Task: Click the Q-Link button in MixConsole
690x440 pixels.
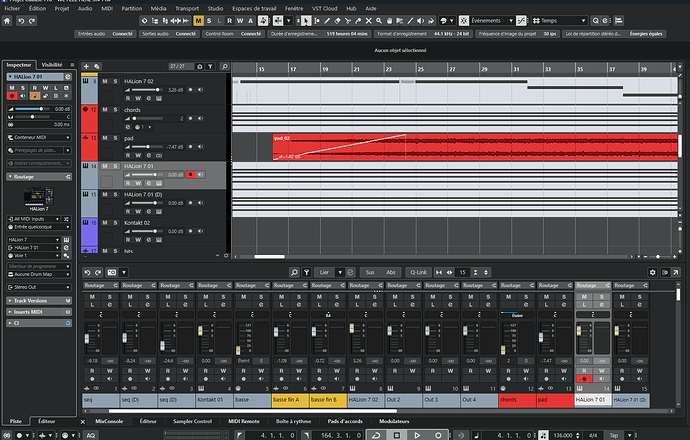Action: point(418,272)
